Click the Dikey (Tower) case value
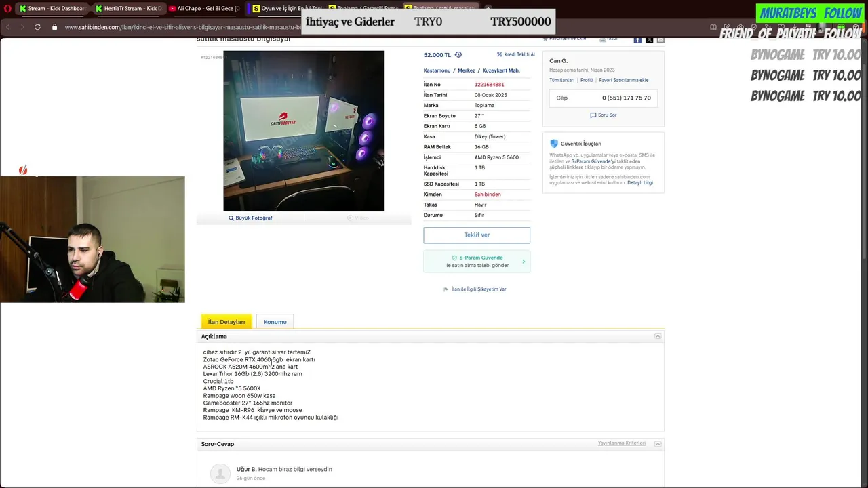The height and width of the screenshot is (488, 868). [x=490, y=137]
